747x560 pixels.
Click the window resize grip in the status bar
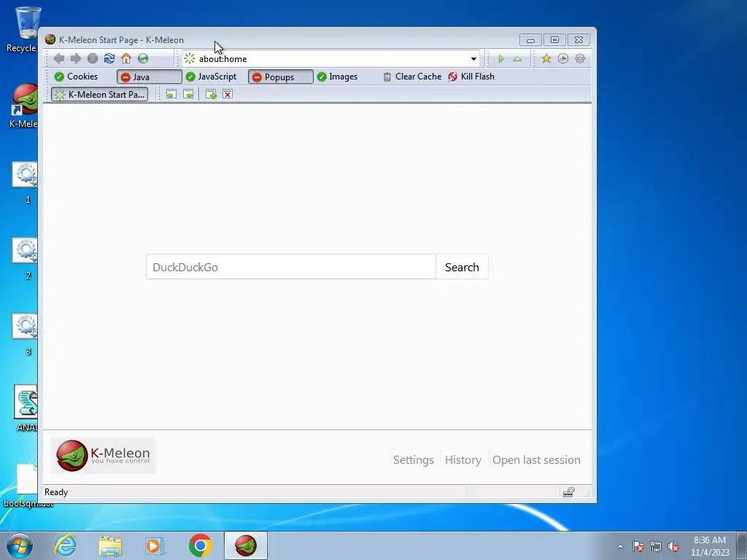pyautogui.click(x=587, y=494)
